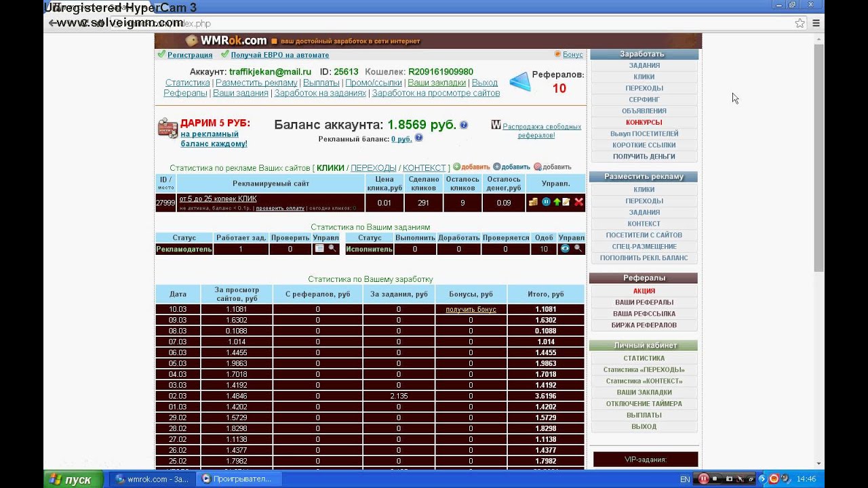The height and width of the screenshot is (488, 868).
Task: Switch ad statistics to КОНТЕКСТ
Action: point(425,167)
